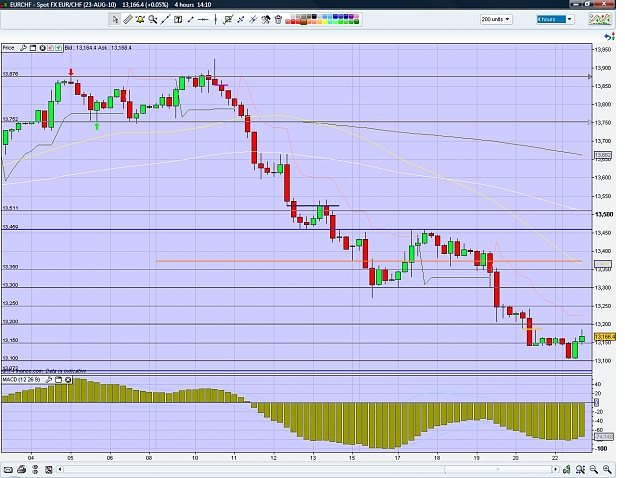Click the MACD panel window icon
Image resolution: width=625 pixels, height=478 pixels.
(x=58, y=380)
